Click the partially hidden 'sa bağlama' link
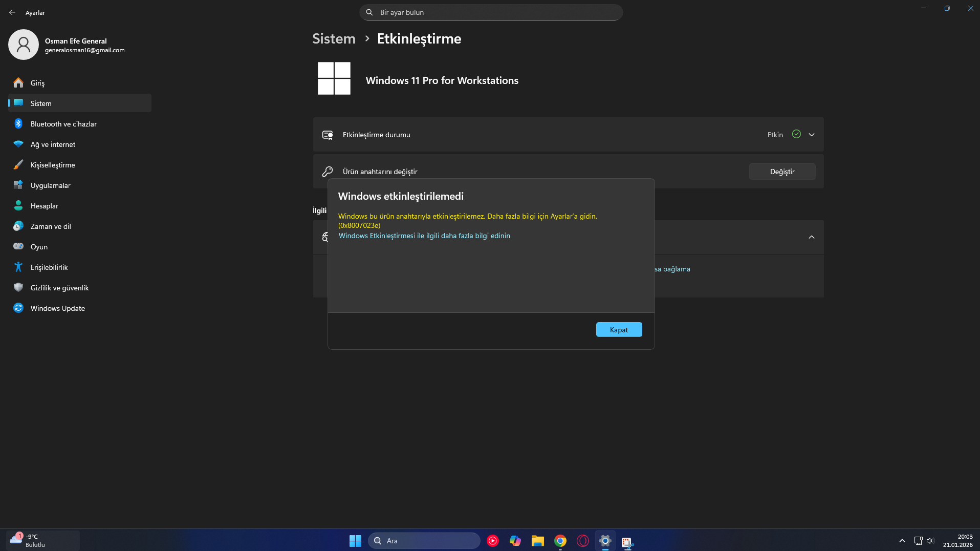 [672, 269]
